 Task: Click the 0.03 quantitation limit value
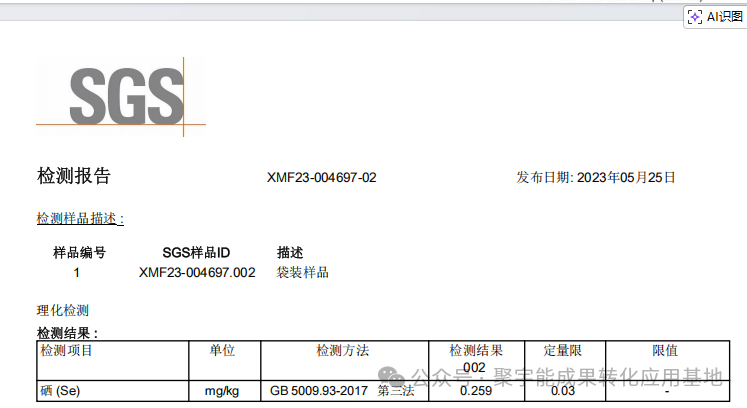[565, 391]
